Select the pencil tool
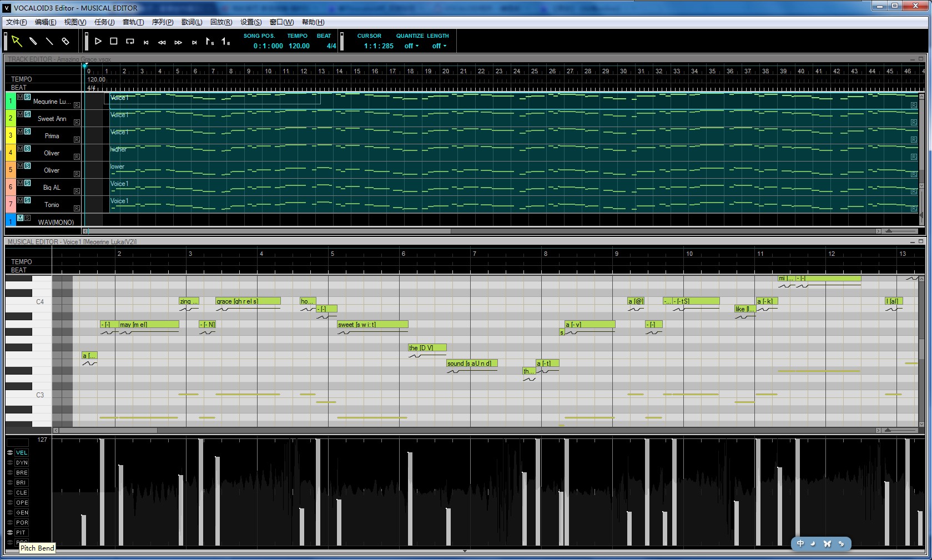The image size is (932, 560). (x=33, y=41)
